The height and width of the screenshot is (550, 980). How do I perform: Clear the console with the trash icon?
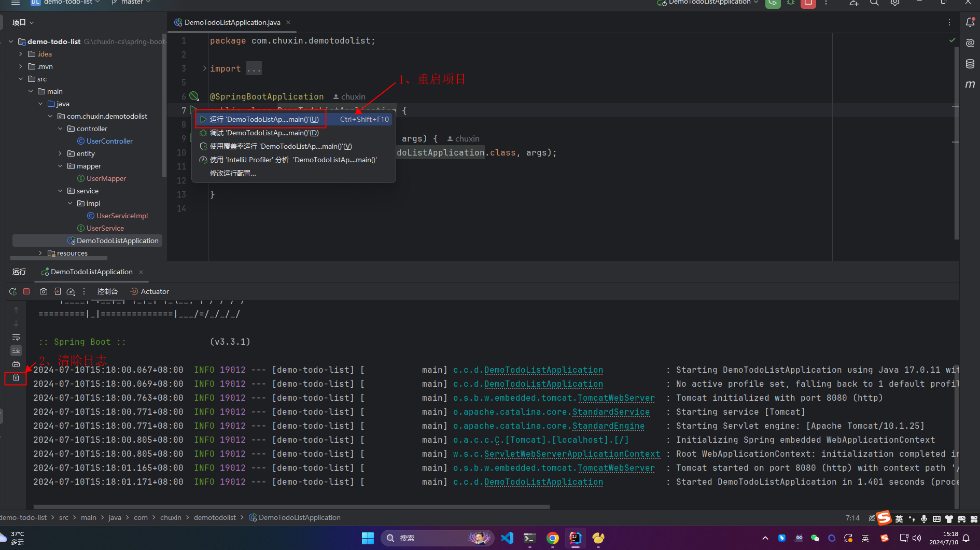(16, 377)
